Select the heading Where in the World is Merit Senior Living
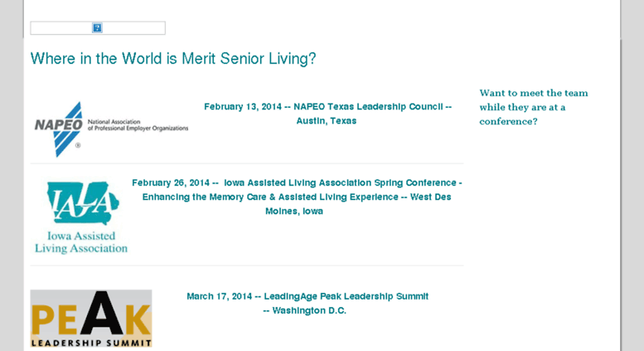Screen dimensions: 644x351 tap(173, 58)
